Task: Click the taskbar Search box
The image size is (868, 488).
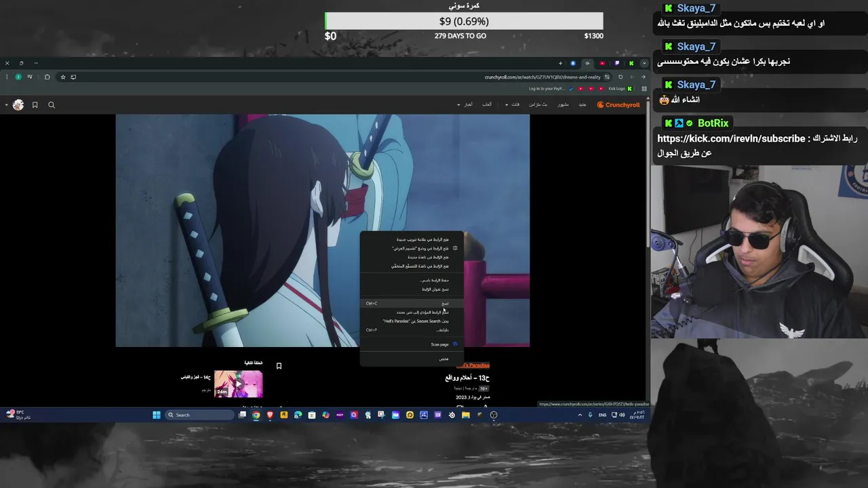Action: click(x=200, y=415)
